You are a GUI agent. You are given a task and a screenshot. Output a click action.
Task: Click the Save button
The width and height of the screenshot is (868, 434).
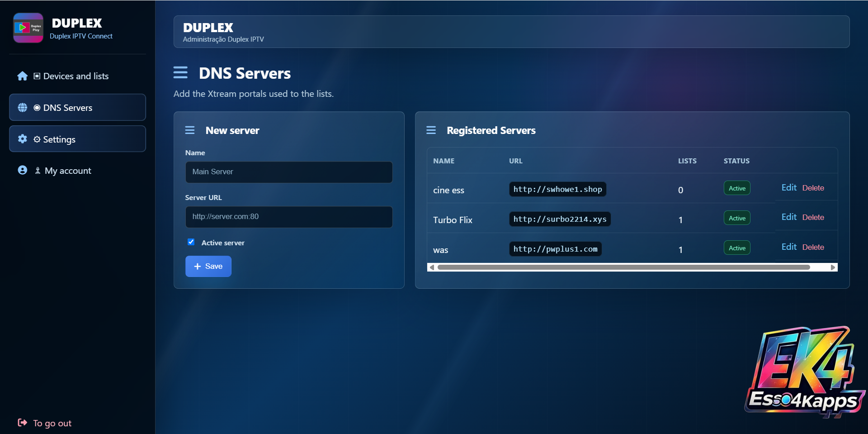point(208,266)
